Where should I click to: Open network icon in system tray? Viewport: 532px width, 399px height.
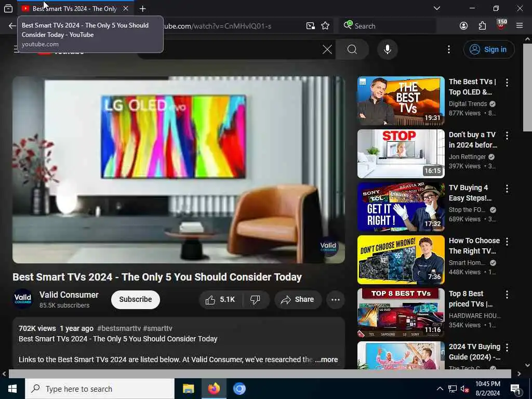click(453, 389)
